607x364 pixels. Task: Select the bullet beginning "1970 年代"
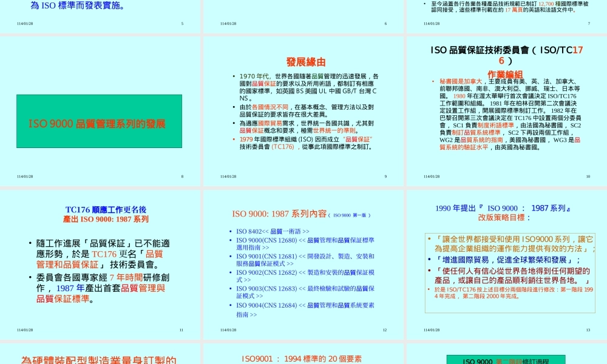click(x=308, y=87)
